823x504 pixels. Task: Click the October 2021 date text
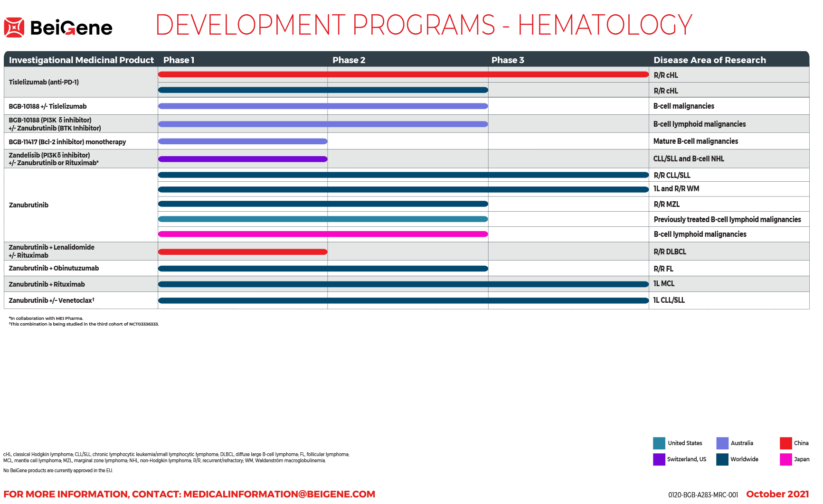(777, 494)
